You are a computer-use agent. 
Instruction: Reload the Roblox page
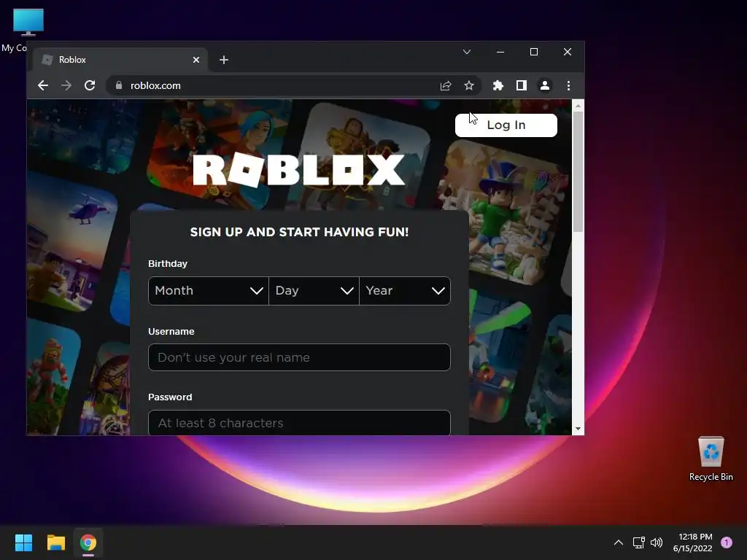[x=90, y=86]
